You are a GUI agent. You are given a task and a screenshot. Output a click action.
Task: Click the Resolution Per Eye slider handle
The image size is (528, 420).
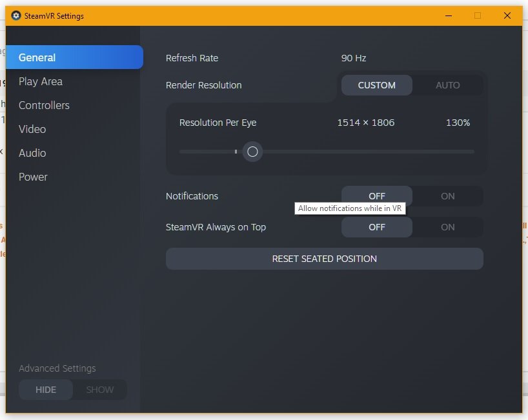coord(252,152)
